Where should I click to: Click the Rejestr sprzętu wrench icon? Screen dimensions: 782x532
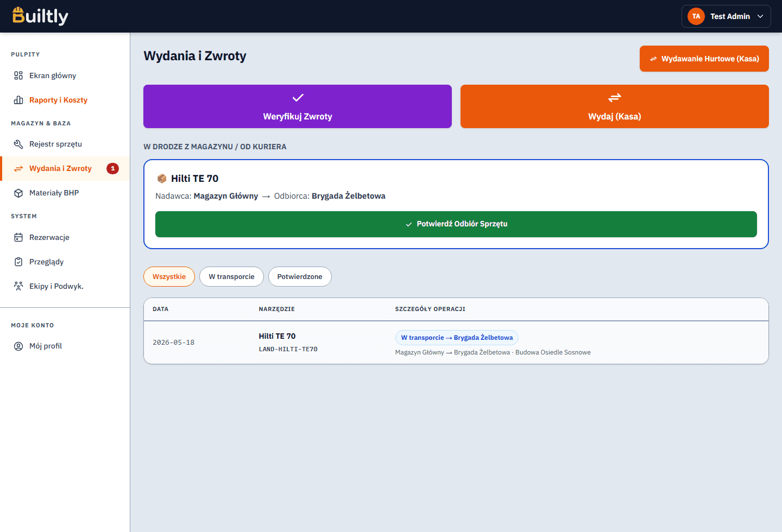(18, 144)
